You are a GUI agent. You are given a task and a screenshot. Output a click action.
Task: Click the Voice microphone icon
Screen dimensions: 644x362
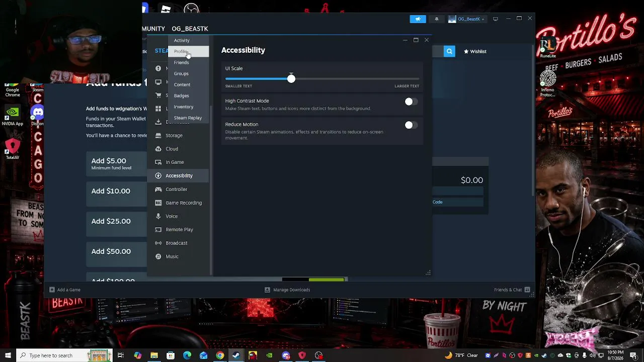point(158,216)
